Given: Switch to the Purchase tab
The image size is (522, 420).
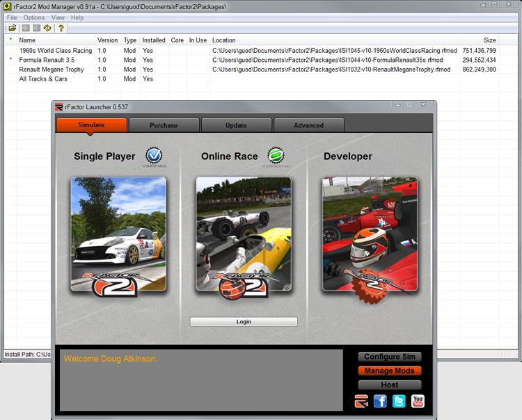Looking at the screenshot, I should (x=164, y=125).
